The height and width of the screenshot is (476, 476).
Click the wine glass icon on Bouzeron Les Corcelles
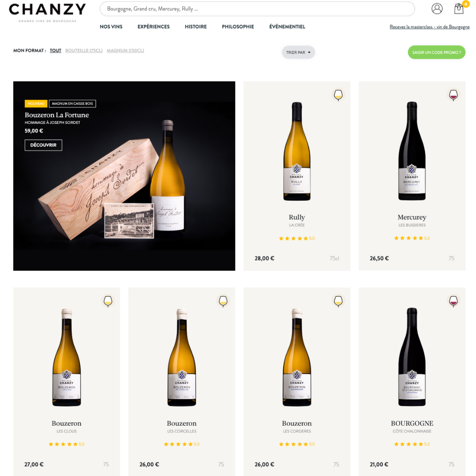pos(223,301)
